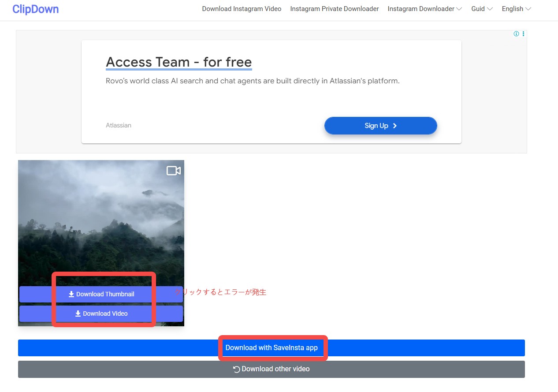Open the English language dropdown
This screenshot has width=558, height=392.
point(517,9)
